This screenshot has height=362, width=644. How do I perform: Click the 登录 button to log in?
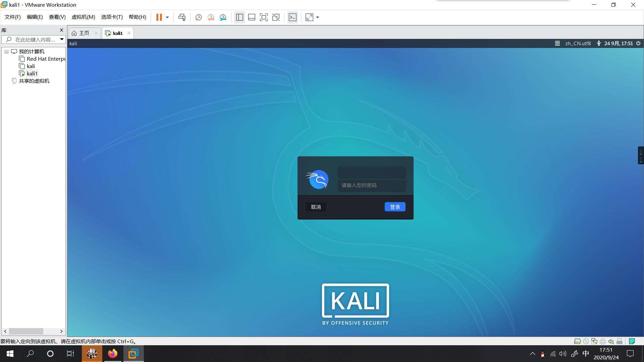coord(395,207)
